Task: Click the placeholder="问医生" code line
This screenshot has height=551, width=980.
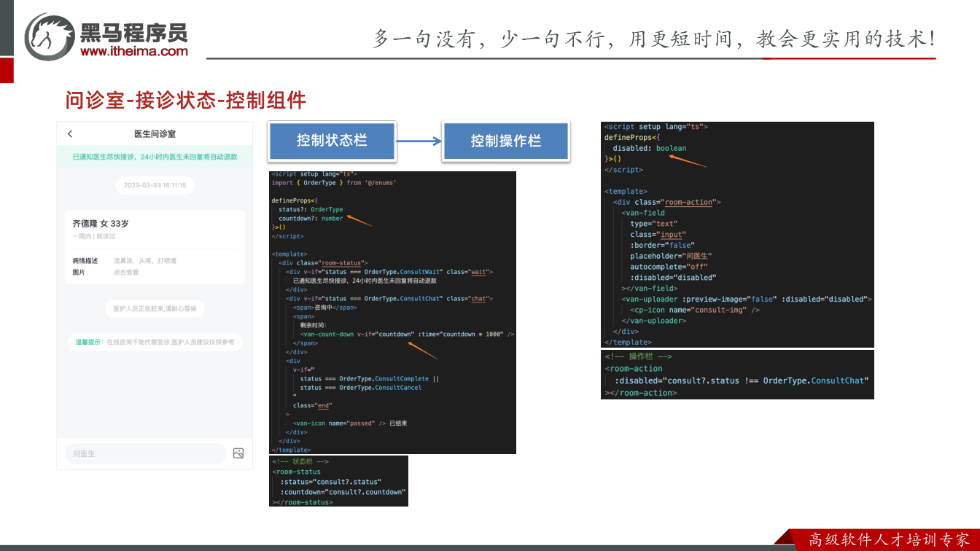Action: tap(670, 256)
